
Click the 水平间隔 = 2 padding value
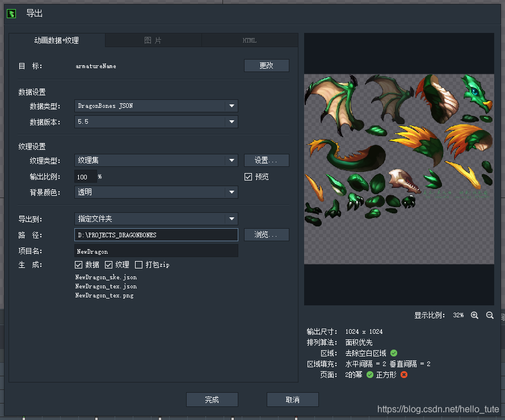tap(365, 364)
